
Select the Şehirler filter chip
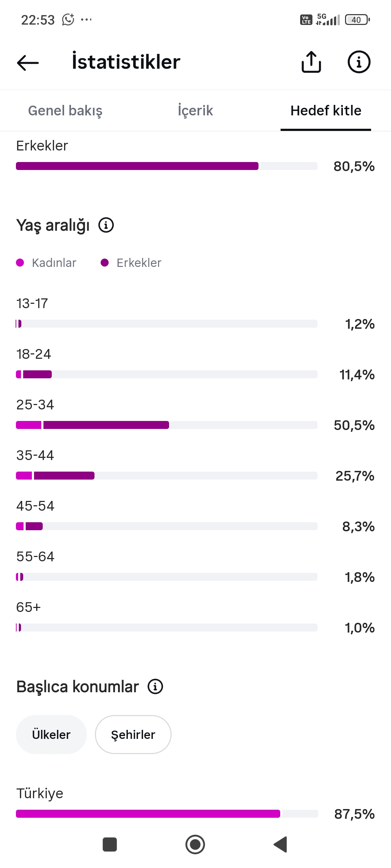(133, 735)
